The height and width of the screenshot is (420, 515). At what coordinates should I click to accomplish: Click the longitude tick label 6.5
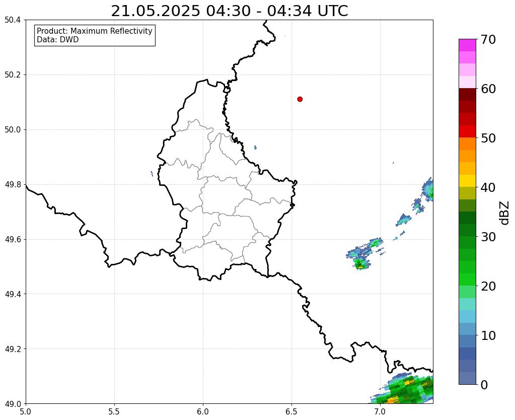(291, 411)
